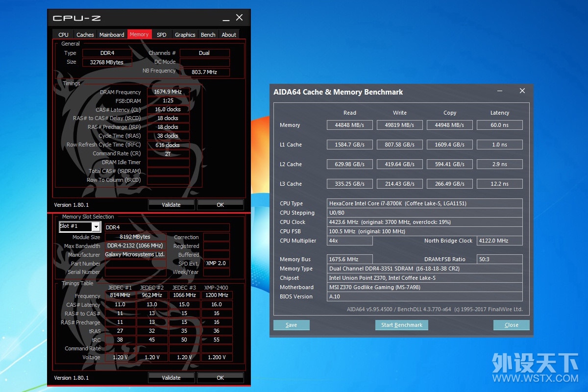Open the Slot #1 memory slot dropdown
The width and height of the screenshot is (588, 392).
pos(96,226)
